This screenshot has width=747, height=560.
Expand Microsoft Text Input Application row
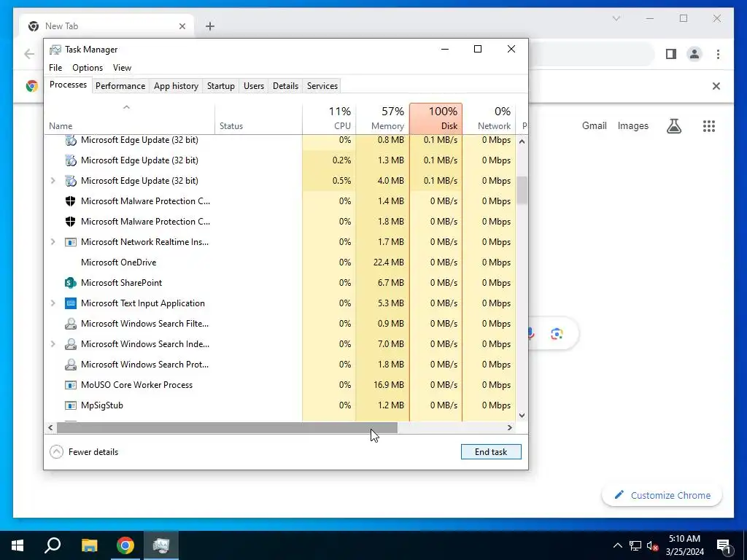coord(53,303)
